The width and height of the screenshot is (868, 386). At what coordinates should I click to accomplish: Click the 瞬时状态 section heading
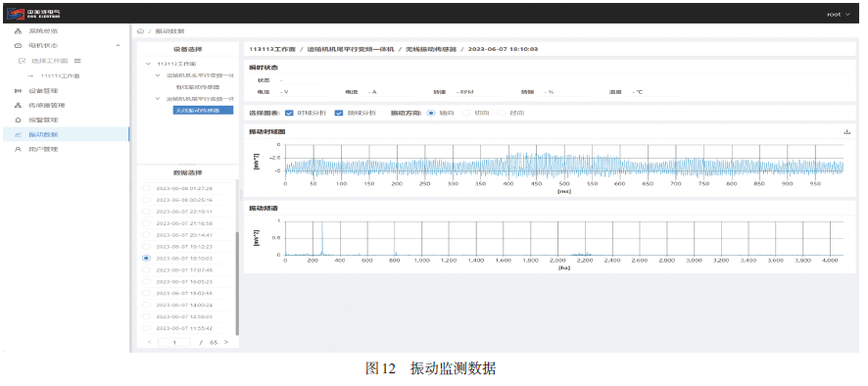(x=264, y=68)
